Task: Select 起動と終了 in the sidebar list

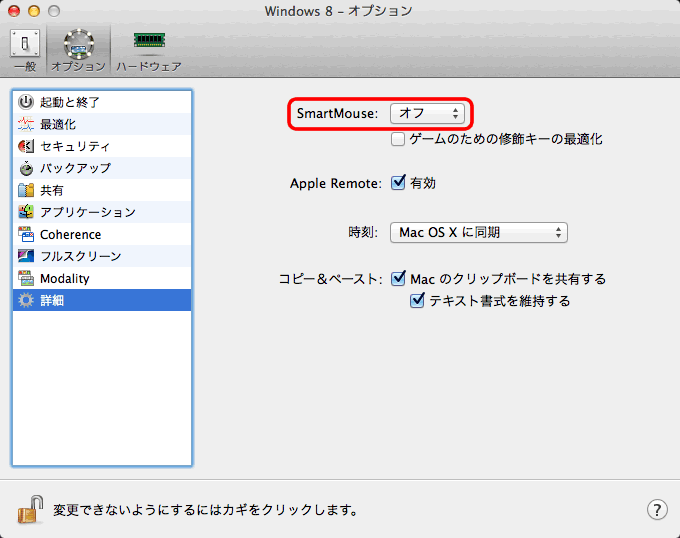Action: pyautogui.click(x=102, y=102)
